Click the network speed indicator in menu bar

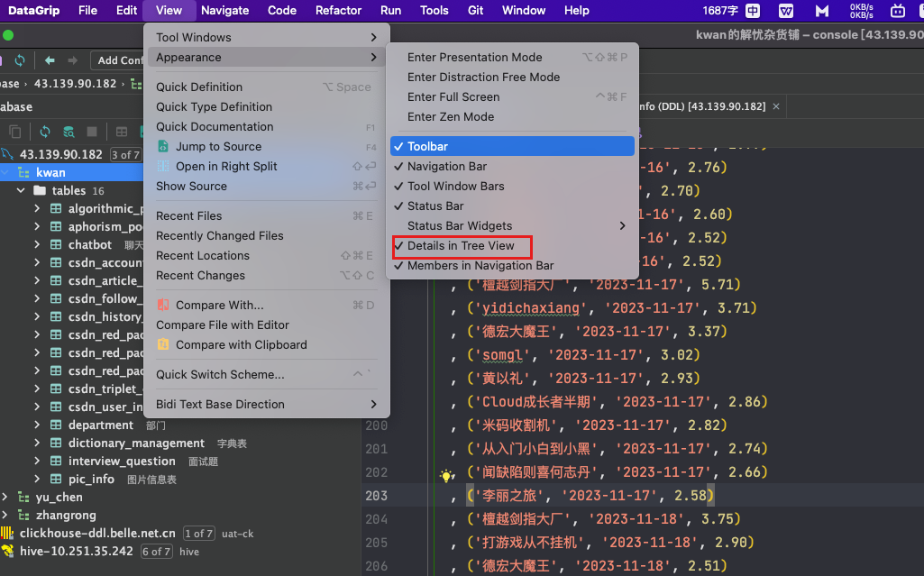coord(862,11)
